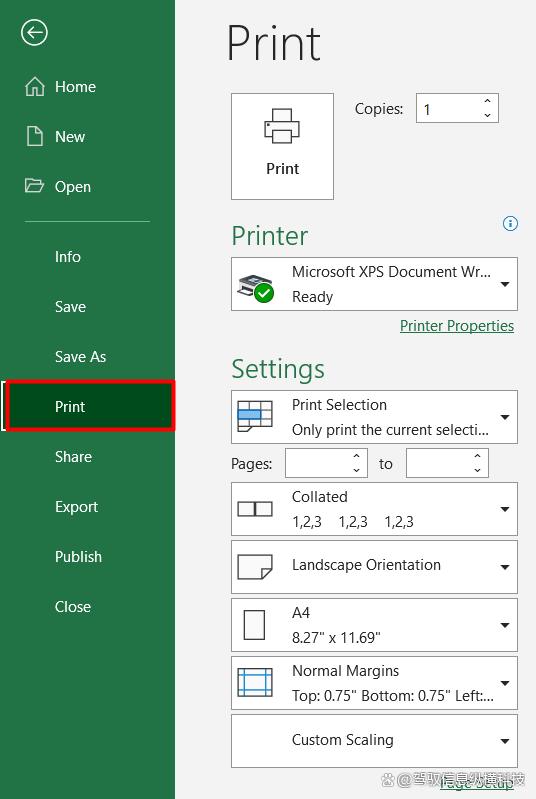
Task: Open the A4 paper size dropdown
Action: point(504,625)
